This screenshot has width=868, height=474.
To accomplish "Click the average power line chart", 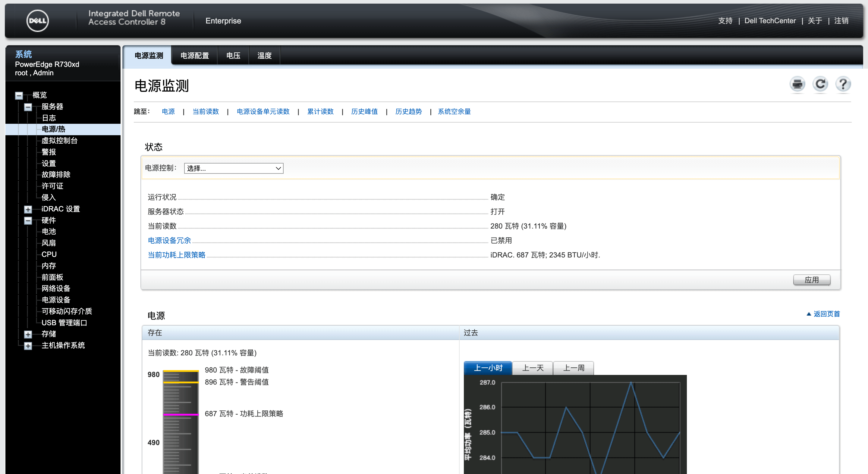I will 575,425.
